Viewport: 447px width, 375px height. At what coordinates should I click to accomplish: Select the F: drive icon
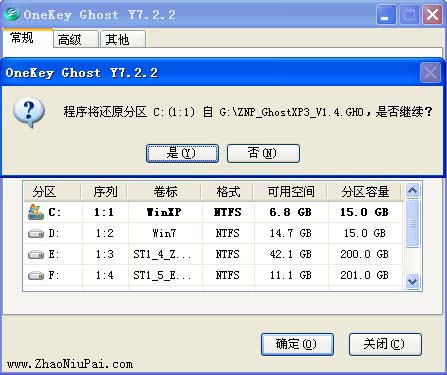point(36,276)
